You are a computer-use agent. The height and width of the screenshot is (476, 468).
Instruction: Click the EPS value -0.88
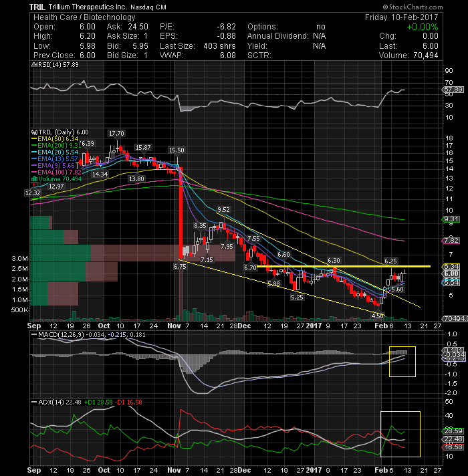click(226, 36)
